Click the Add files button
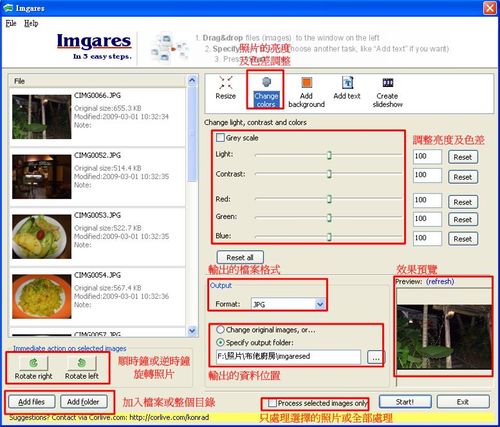 pyautogui.click(x=31, y=402)
